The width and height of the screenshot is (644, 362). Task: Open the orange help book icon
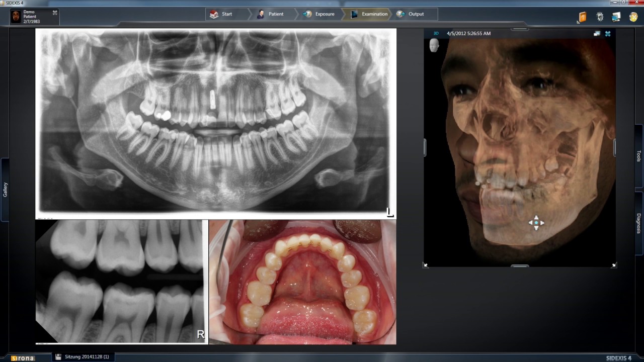click(583, 17)
